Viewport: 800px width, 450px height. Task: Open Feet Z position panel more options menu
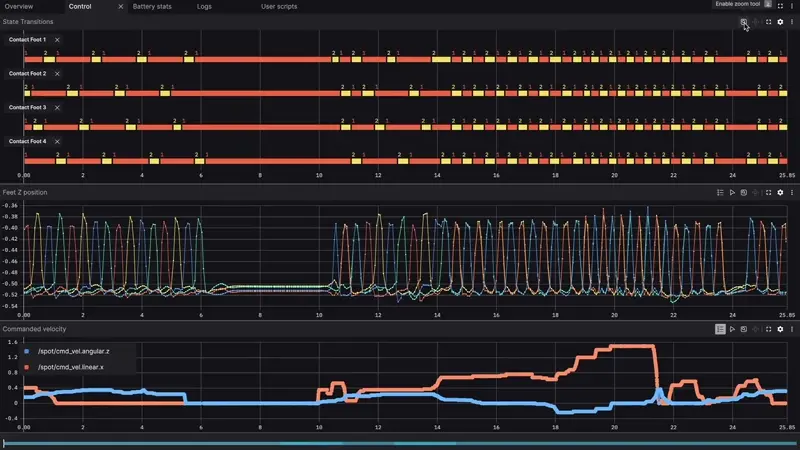point(791,192)
